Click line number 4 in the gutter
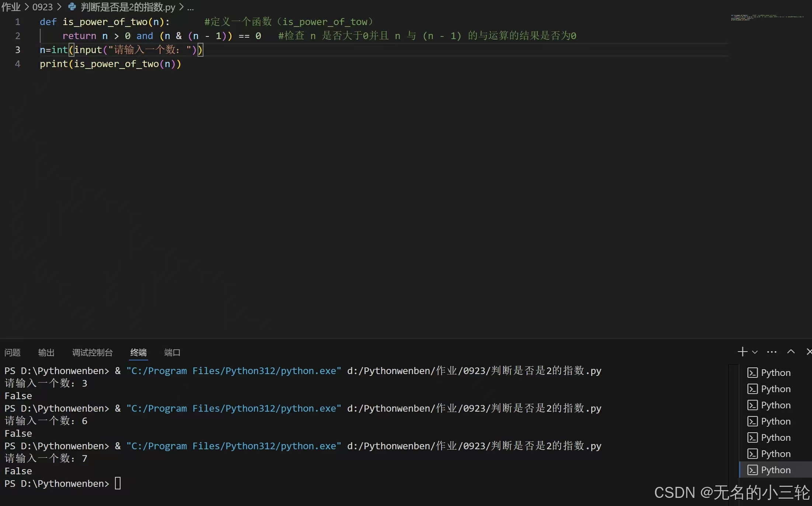Screen dimensions: 812x506 (x=17, y=64)
